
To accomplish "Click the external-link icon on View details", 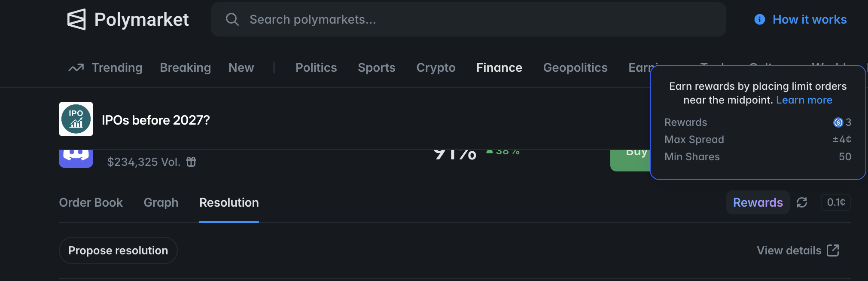I will pos(832,250).
